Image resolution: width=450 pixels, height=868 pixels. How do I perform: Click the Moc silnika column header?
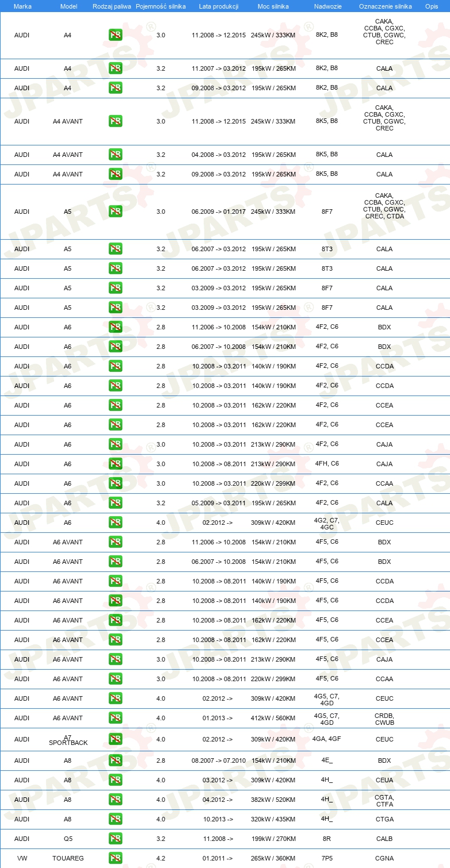273,6
